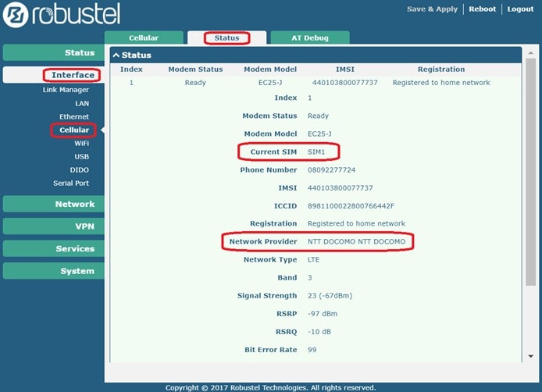
Task: Select LAN in sidebar
Action: (82, 103)
